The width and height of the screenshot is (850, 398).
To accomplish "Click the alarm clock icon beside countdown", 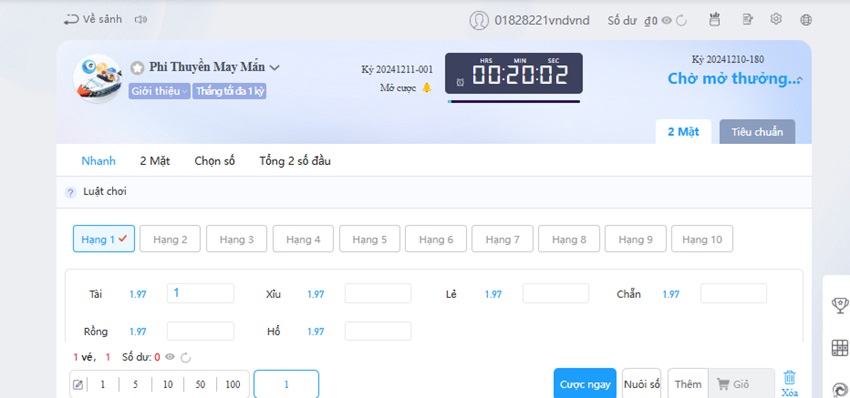I will (x=460, y=82).
